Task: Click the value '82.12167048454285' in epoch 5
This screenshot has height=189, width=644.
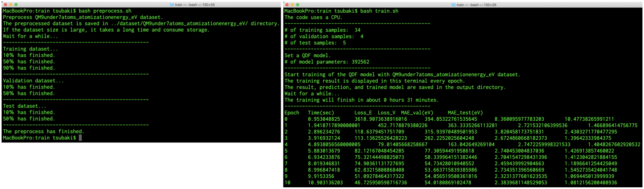Action: click(379, 151)
